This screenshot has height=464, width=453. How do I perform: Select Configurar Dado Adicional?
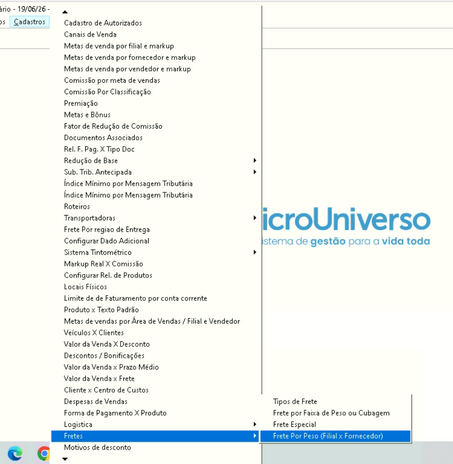pyautogui.click(x=155, y=241)
